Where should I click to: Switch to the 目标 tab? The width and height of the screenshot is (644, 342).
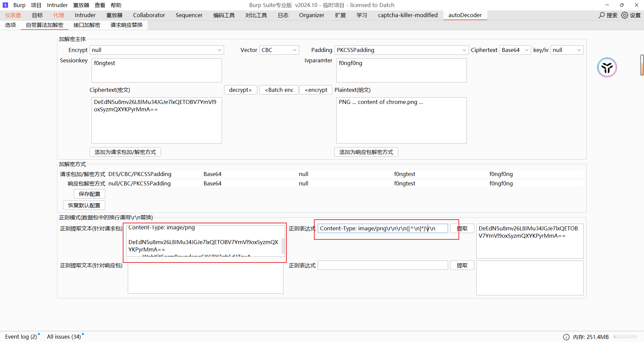click(37, 15)
